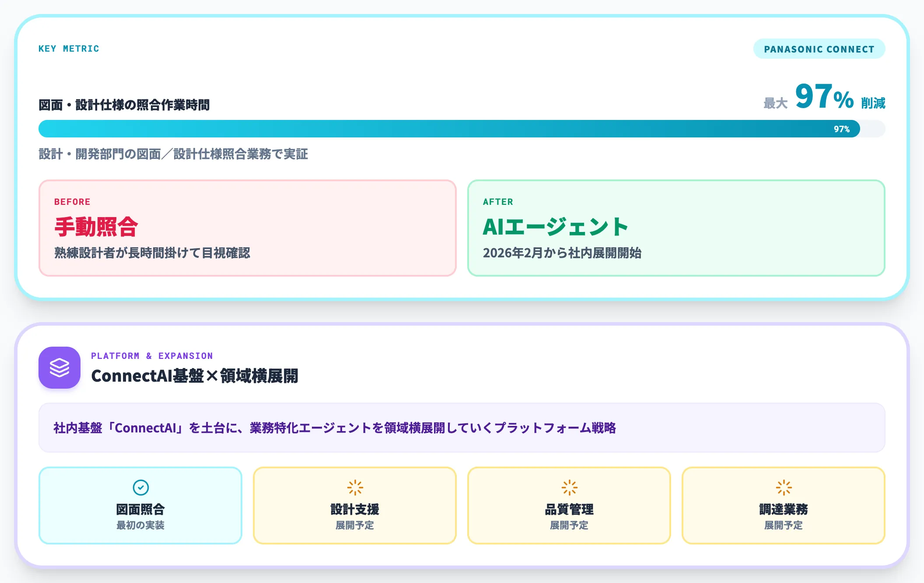The height and width of the screenshot is (583, 924).
Task: Select the 調達業務 card title
Action: click(784, 509)
